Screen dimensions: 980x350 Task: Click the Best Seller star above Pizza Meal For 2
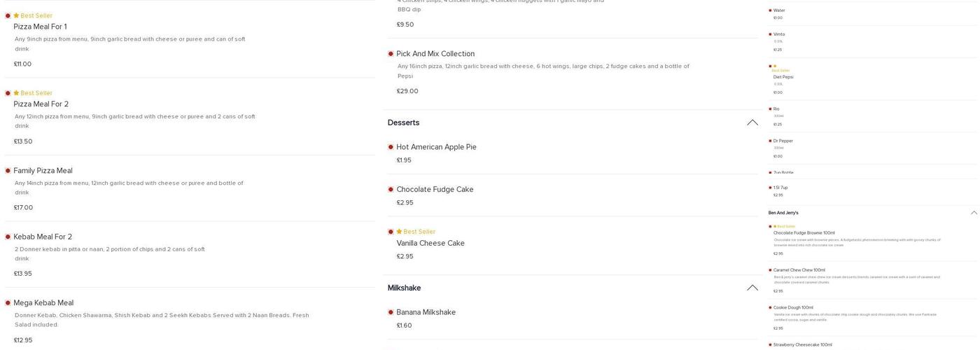pyautogui.click(x=16, y=93)
